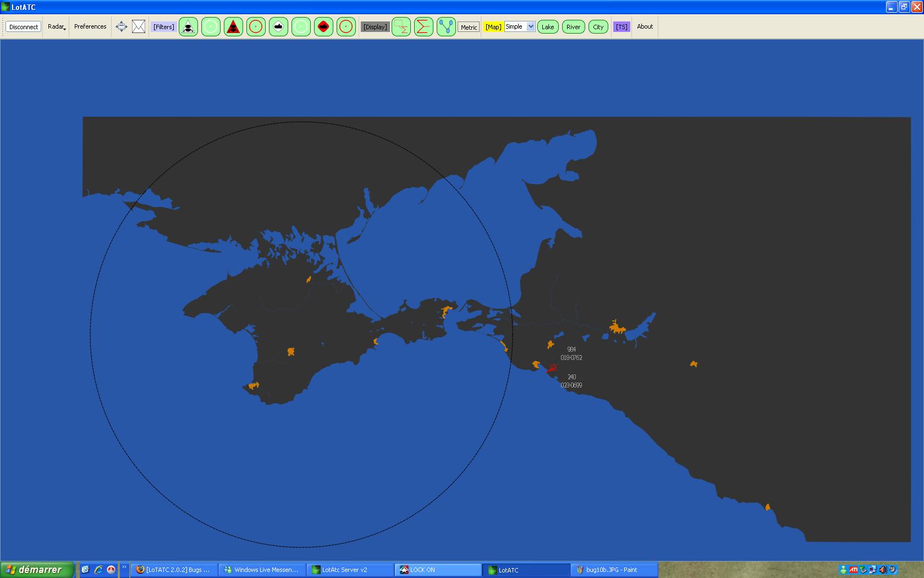924x578 pixels.
Task: Click the Metric units button
Action: 469,27
